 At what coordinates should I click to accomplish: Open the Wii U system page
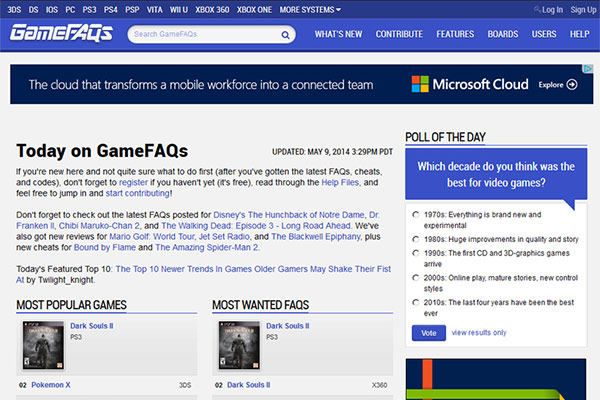click(x=179, y=10)
